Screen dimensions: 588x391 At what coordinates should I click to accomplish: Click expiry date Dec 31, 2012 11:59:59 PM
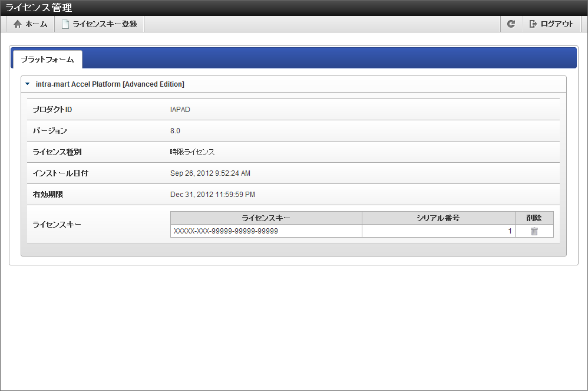[212, 195]
